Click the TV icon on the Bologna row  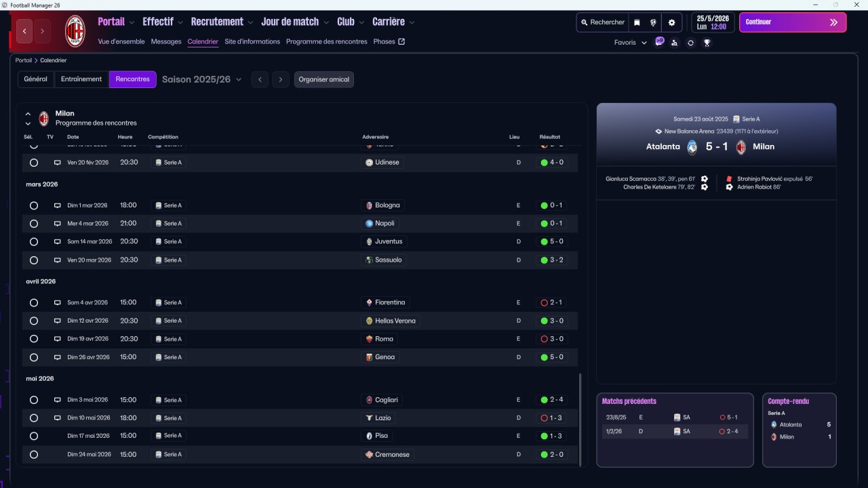click(x=57, y=205)
